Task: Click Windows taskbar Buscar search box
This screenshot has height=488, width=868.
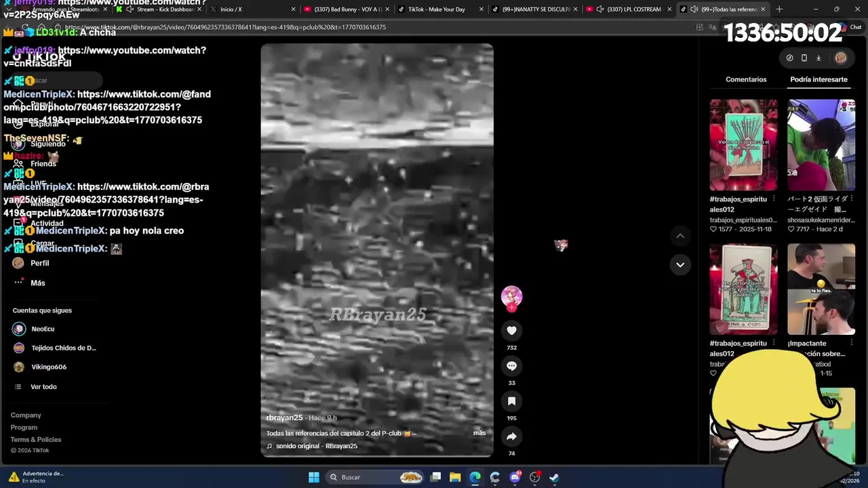Action: click(375, 477)
